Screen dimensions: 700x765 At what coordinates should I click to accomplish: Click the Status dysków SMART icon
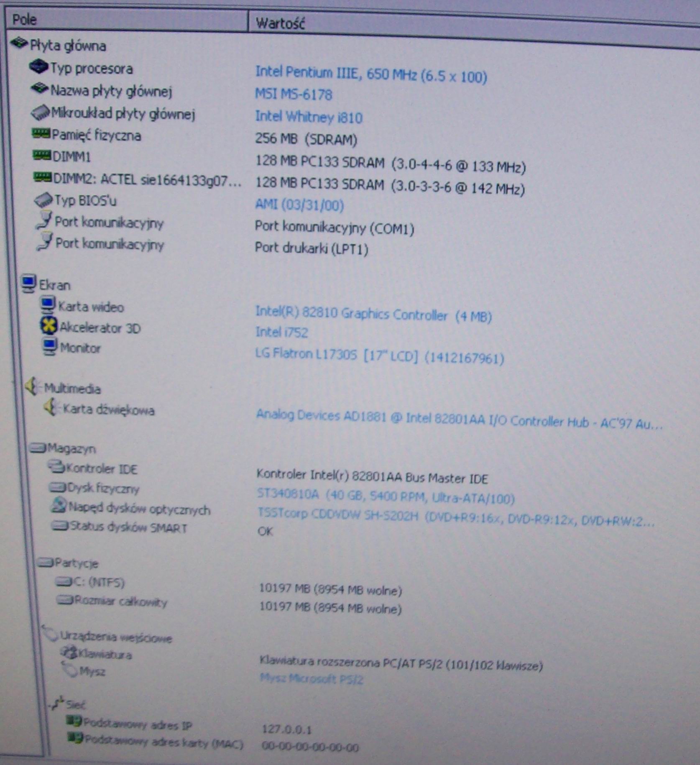60,525
